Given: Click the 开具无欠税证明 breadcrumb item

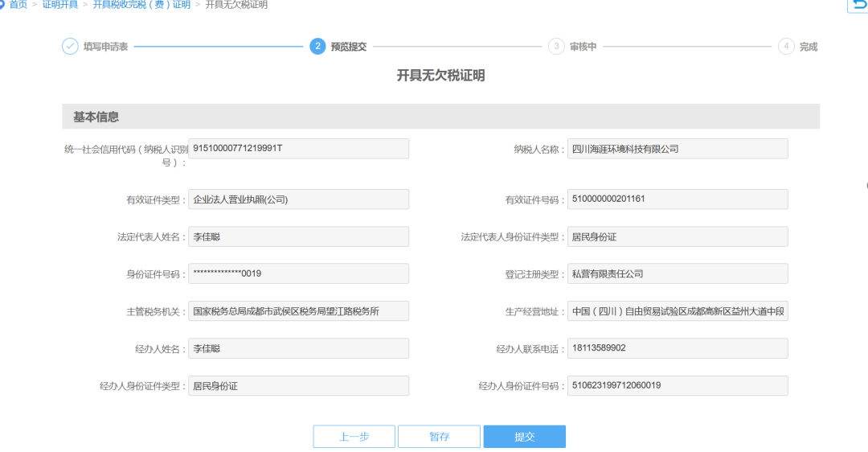Looking at the screenshot, I should click(x=236, y=5).
